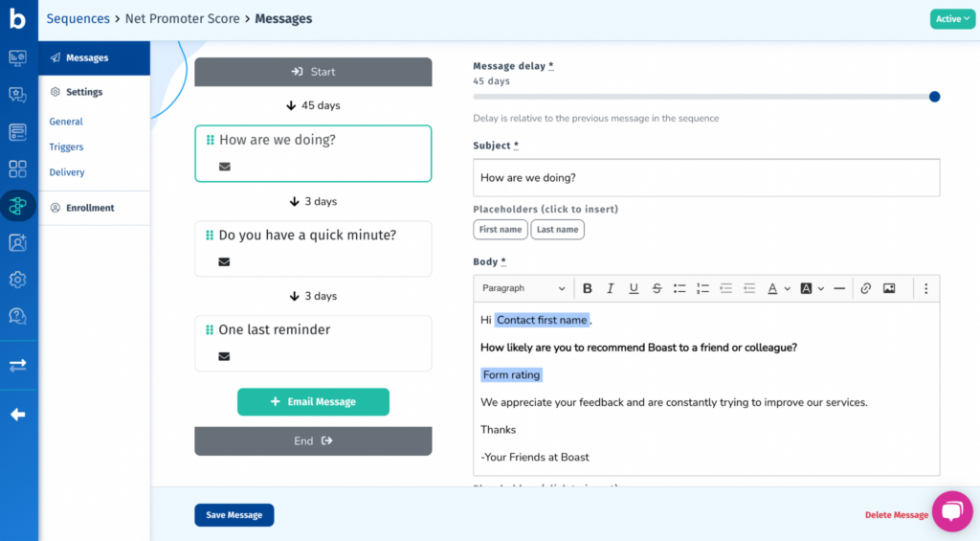Click the End block of sequence

coord(313,440)
